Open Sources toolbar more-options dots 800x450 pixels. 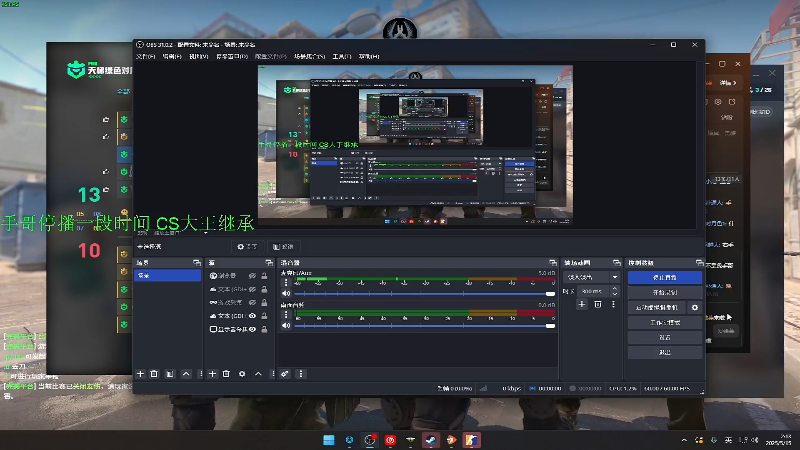coord(273,374)
